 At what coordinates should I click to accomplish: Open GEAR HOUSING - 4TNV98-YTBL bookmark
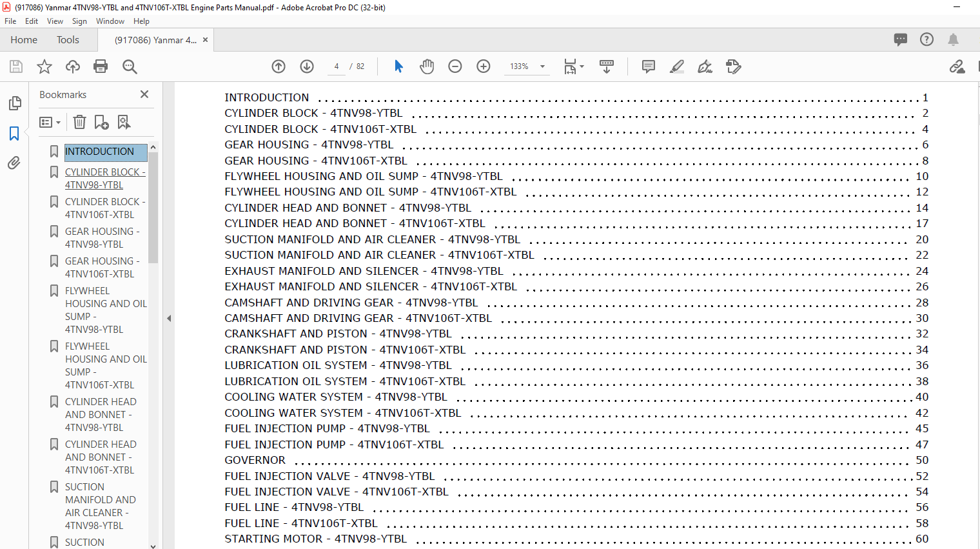point(102,238)
